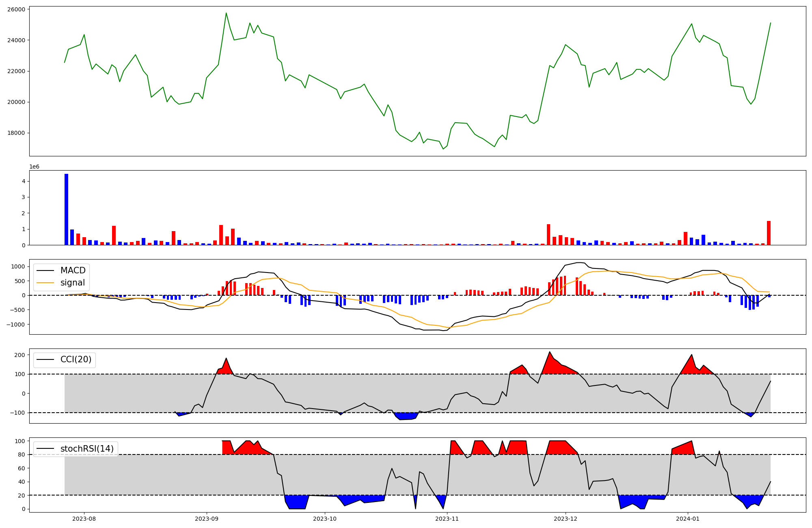The height and width of the screenshot is (528, 812).
Task: Click the 2023-11 x-axis date label
Action: coord(447,519)
